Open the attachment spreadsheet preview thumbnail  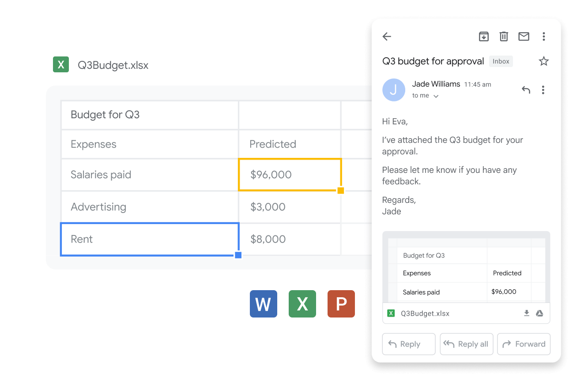click(466, 269)
